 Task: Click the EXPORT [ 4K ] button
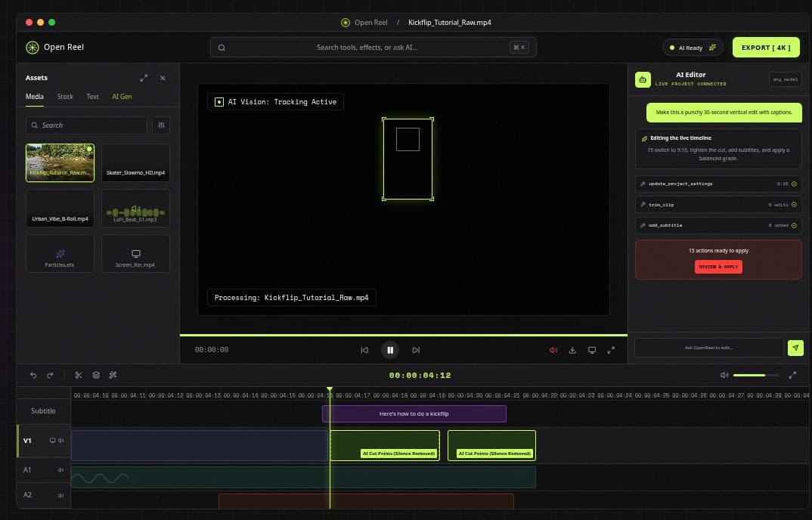click(766, 48)
